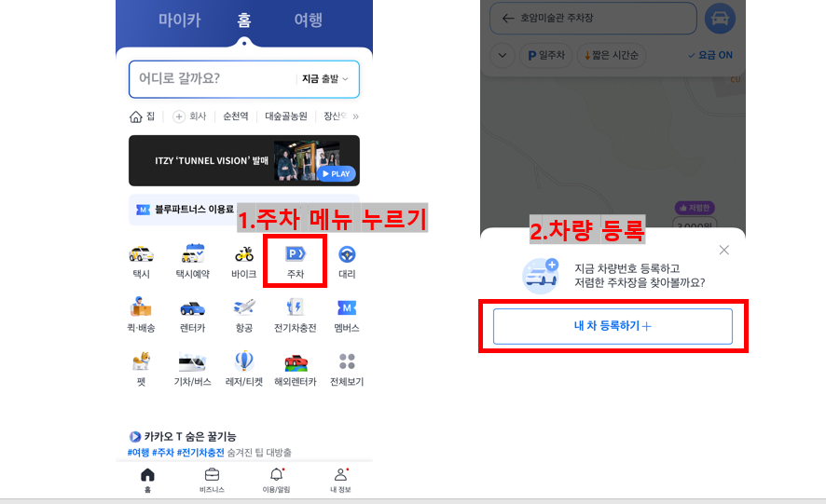Tap the 전기차충전 EV charging icon
Viewport: 826px width, 504px height.
pyautogui.click(x=296, y=314)
